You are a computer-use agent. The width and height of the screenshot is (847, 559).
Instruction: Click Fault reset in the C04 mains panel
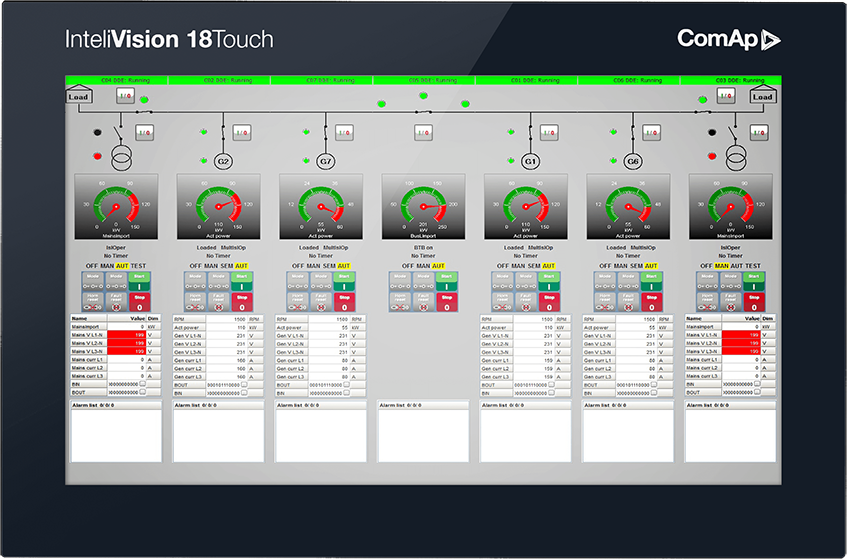coord(116,302)
